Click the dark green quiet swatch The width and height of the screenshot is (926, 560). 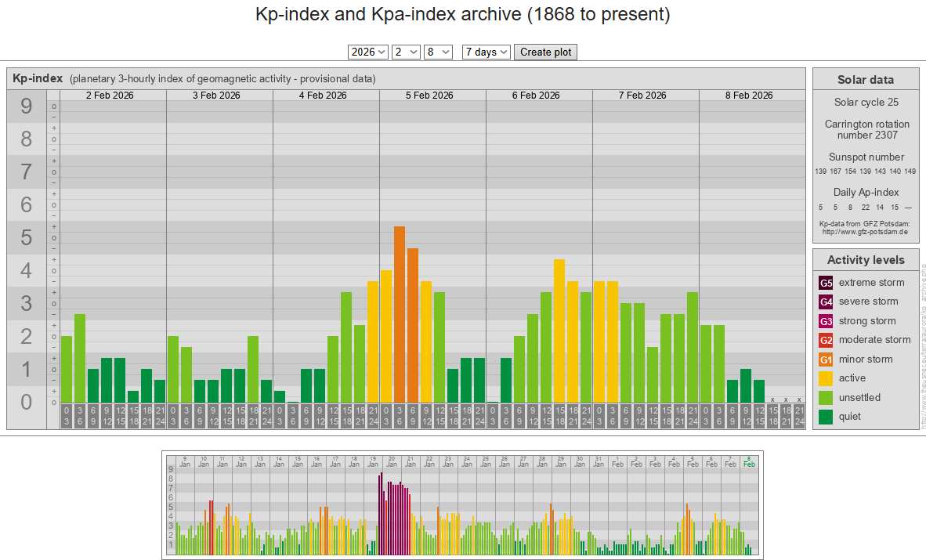[826, 417]
